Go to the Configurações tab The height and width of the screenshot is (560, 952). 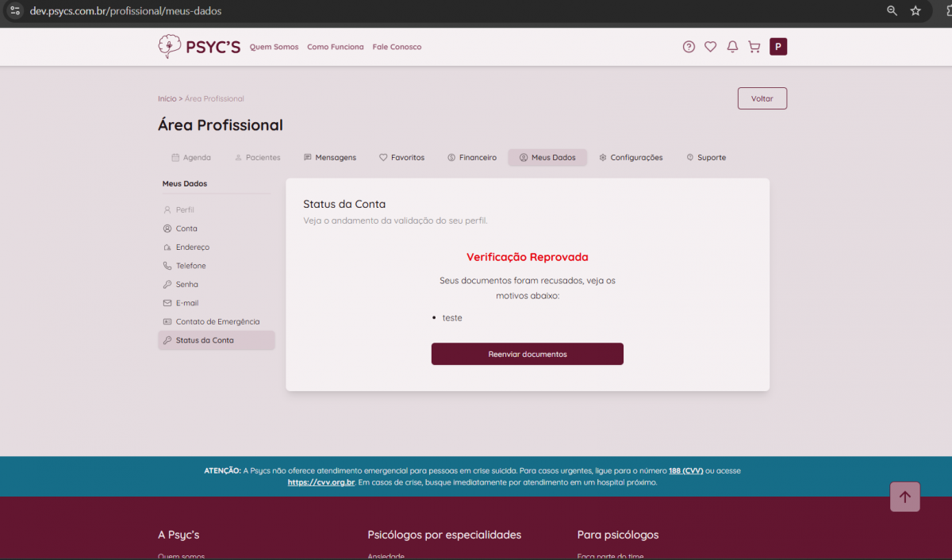click(x=631, y=158)
